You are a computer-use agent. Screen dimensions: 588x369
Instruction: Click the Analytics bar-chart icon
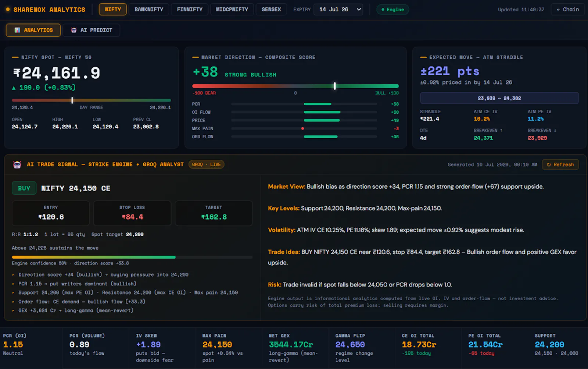tap(17, 30)
